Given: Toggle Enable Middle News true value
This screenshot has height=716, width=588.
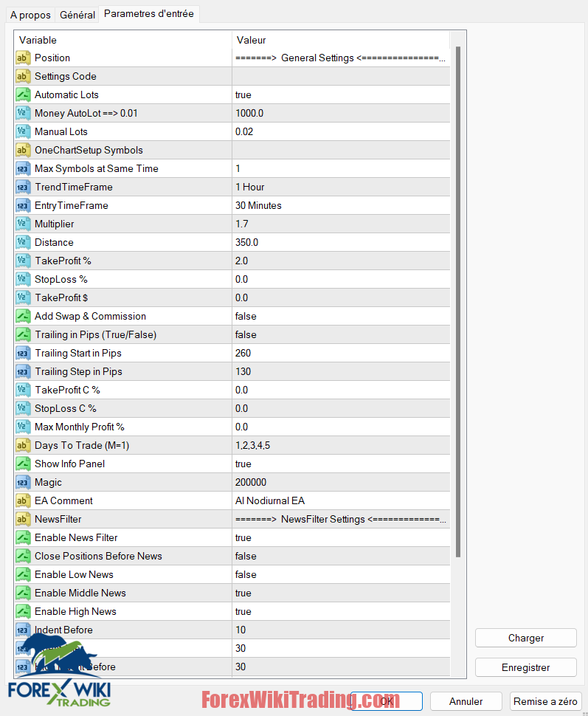Looking at the screenshot, I should pyautogui.click(x=341, y=593).
